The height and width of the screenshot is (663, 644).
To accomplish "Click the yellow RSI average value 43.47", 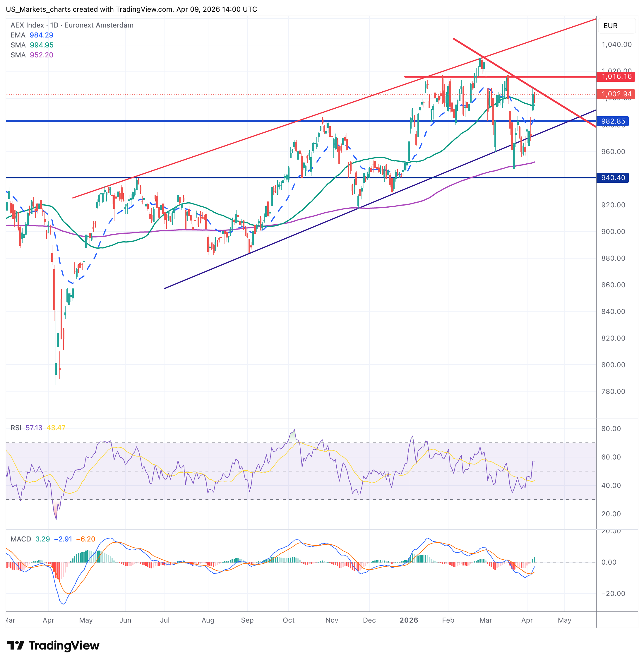I will pyautogui.click(x=56, y=428).
